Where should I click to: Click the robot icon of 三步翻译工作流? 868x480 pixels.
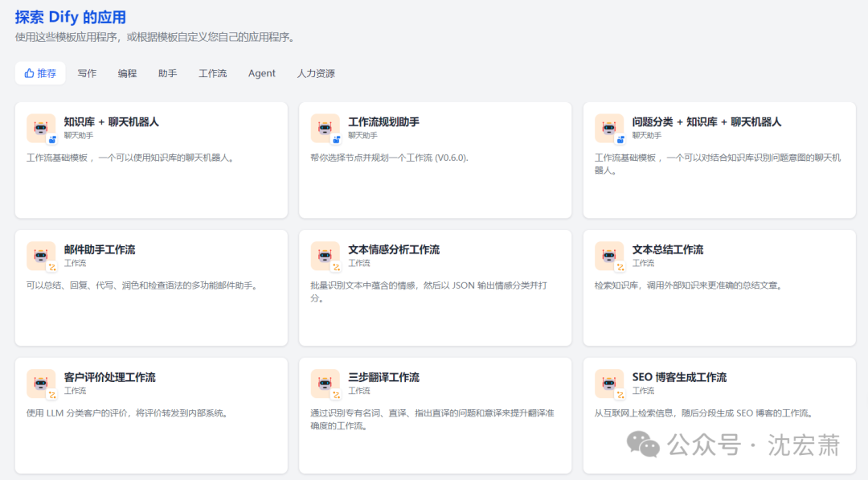tap(325, 384)
